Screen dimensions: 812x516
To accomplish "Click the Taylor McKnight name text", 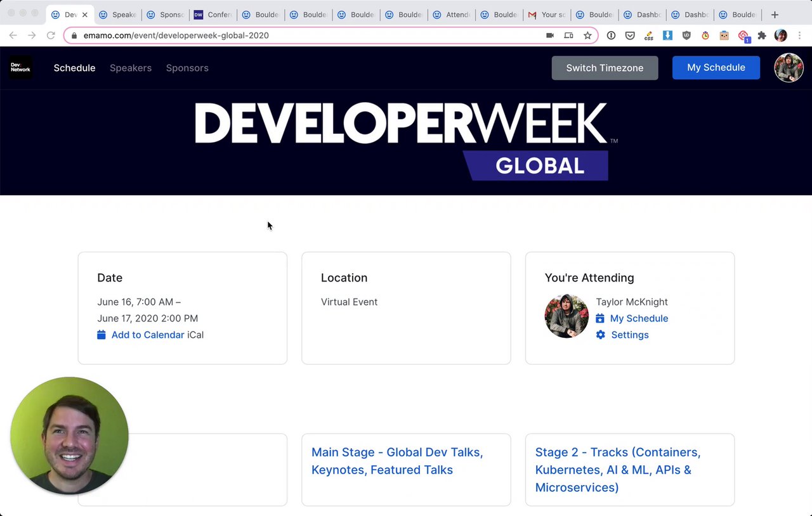I will coord(632,302).
